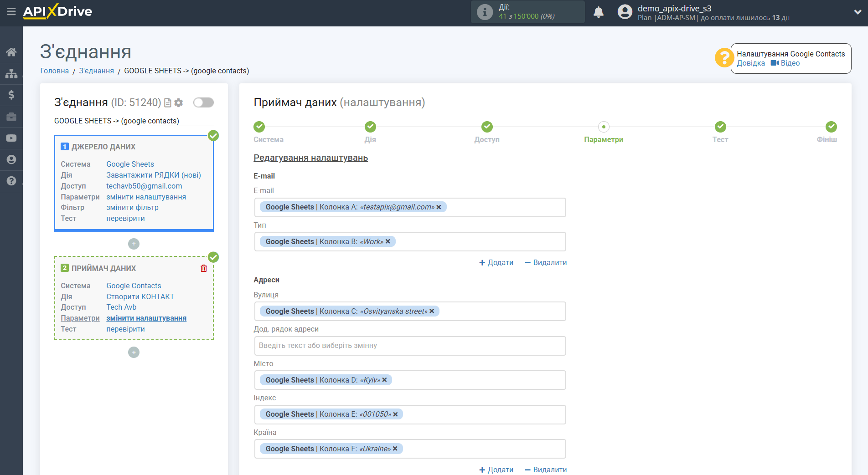This screenshot has width=868, height=475.
Task: Click the actions info icon
Action: point(485,12)
